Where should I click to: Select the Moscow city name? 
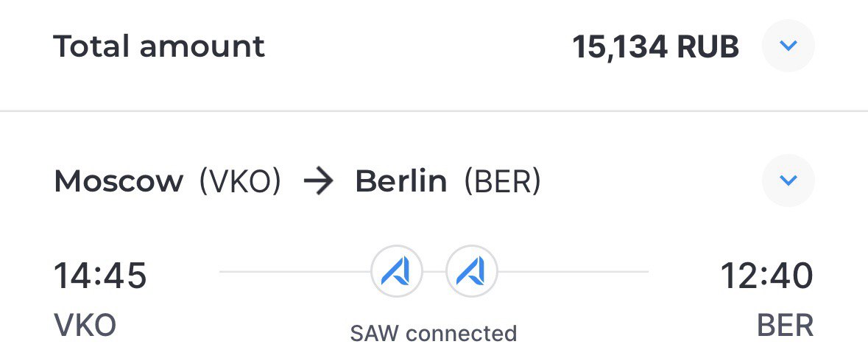click(119, 181)
